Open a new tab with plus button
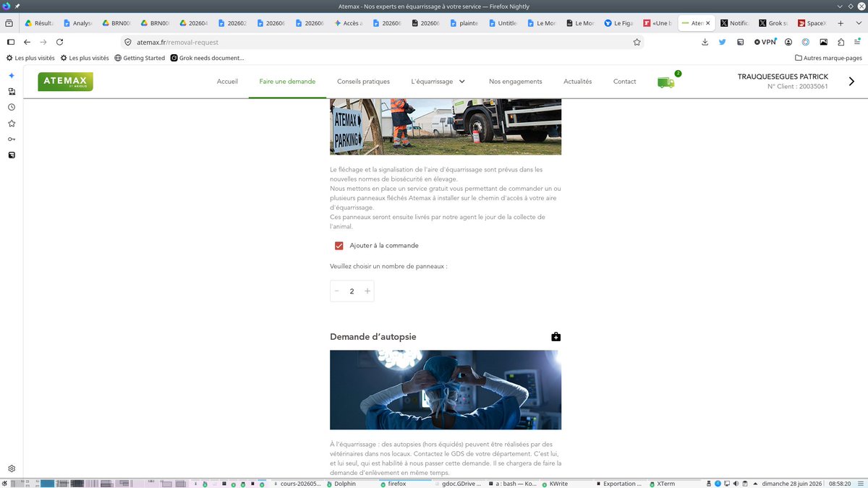Screen dimensions: 868x488 (840, 23)
